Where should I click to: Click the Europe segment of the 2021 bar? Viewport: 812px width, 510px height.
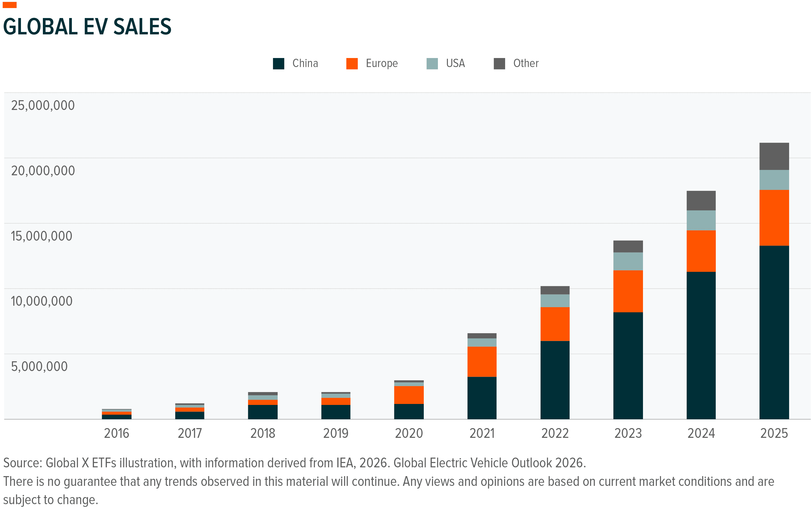pyautogui.click(x=482, y=362)
